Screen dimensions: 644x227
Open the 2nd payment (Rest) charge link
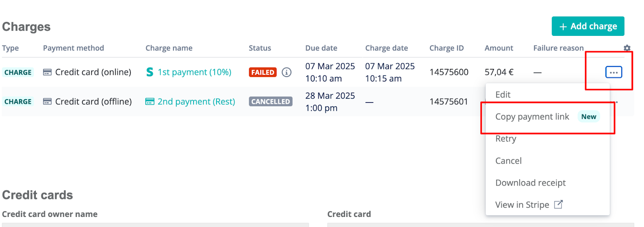click(x=196, y=102)
